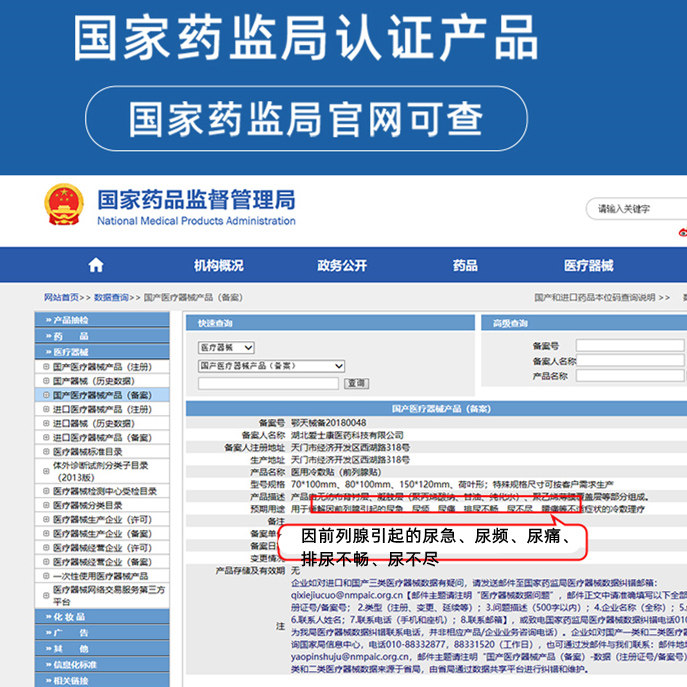Click 鄂天械备20180048 record number
Image resolution: width=687 pixels, height=687 pixels.
(x=329, y=423)
